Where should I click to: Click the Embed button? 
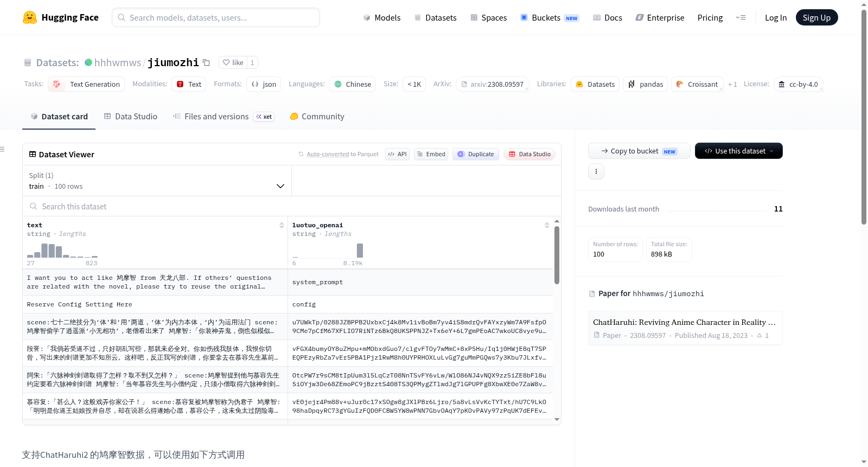tap(430, 154)
